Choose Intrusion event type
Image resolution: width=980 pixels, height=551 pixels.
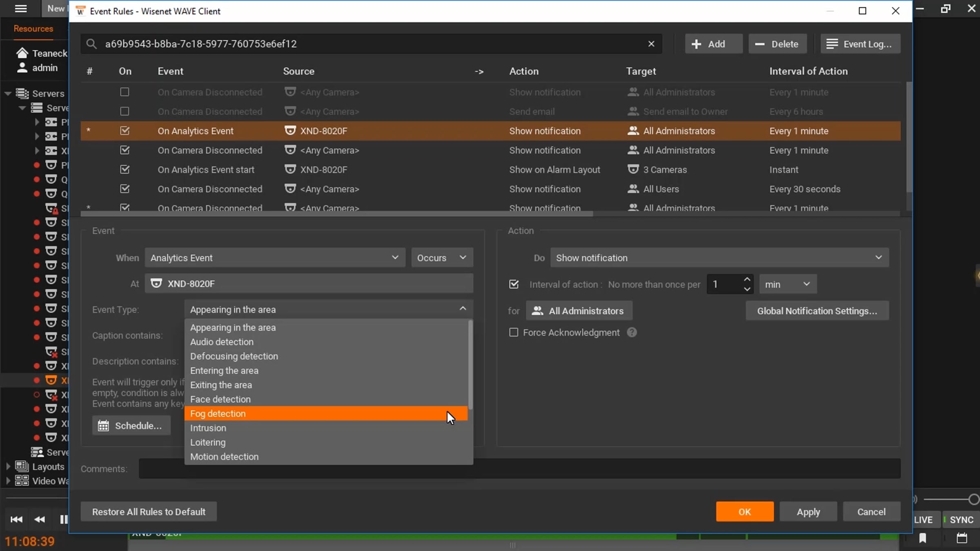click(326, 428)
